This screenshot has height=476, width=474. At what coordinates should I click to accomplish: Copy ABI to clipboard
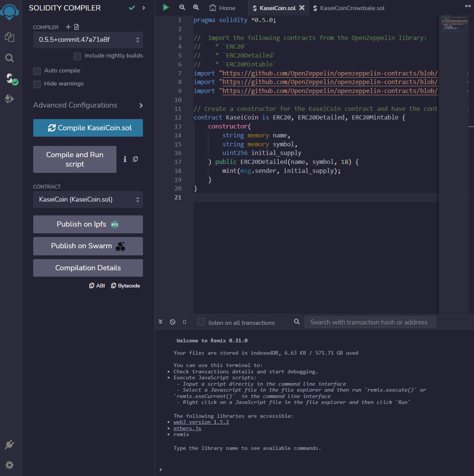click(x=97, y=286)
